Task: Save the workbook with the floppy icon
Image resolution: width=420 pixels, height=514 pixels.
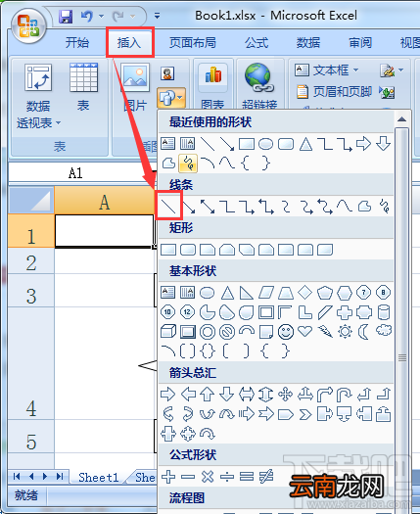Action: point(66,17)
